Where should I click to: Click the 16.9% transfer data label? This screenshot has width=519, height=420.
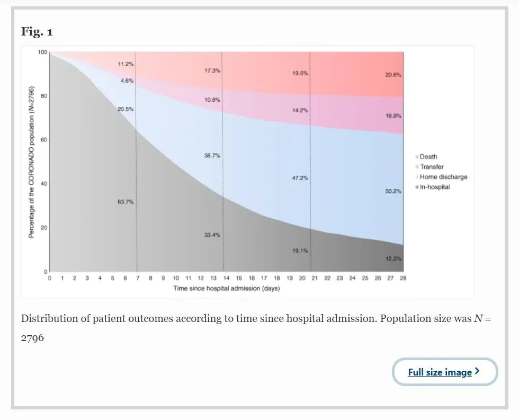tap(393, 116)
